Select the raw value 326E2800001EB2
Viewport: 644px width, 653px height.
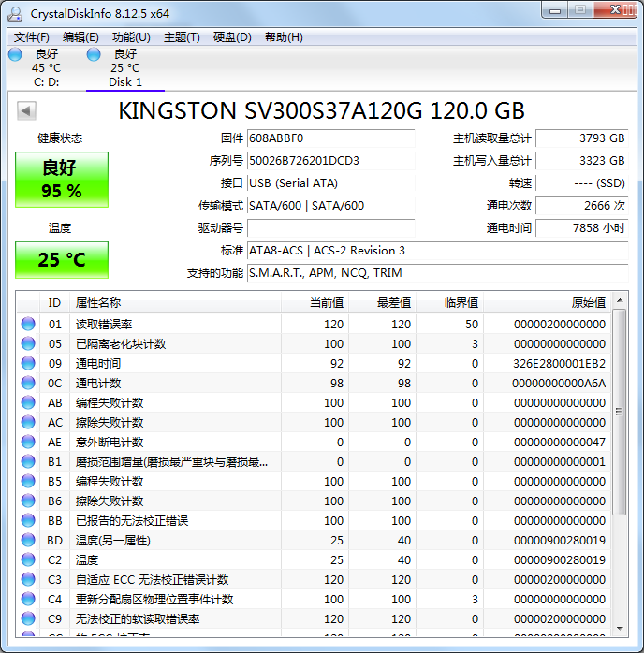(559, 364)
